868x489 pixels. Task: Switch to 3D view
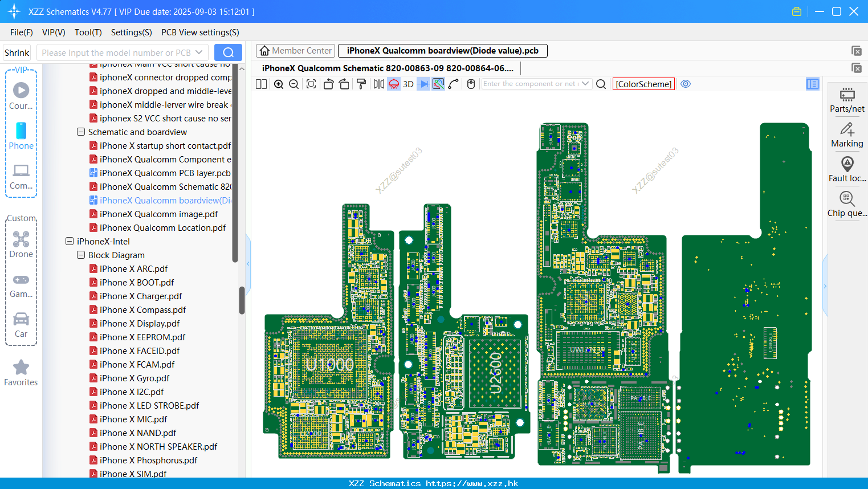click(408, 84)
